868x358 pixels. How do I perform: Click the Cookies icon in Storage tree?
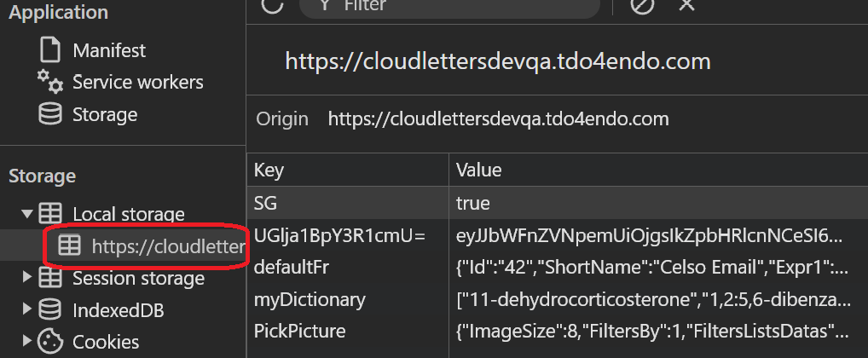51,342
